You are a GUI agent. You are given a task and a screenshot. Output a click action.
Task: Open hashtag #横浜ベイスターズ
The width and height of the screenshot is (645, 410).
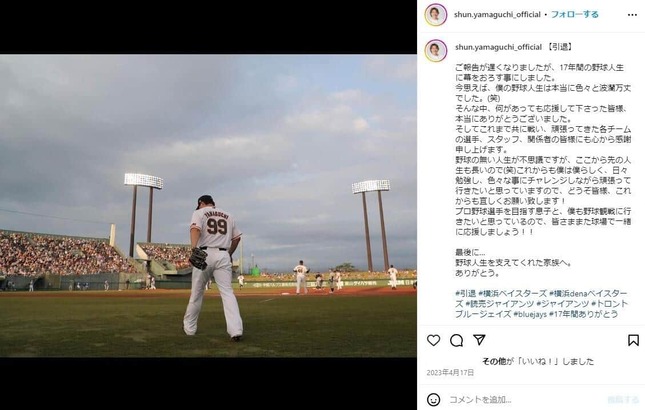513,294
